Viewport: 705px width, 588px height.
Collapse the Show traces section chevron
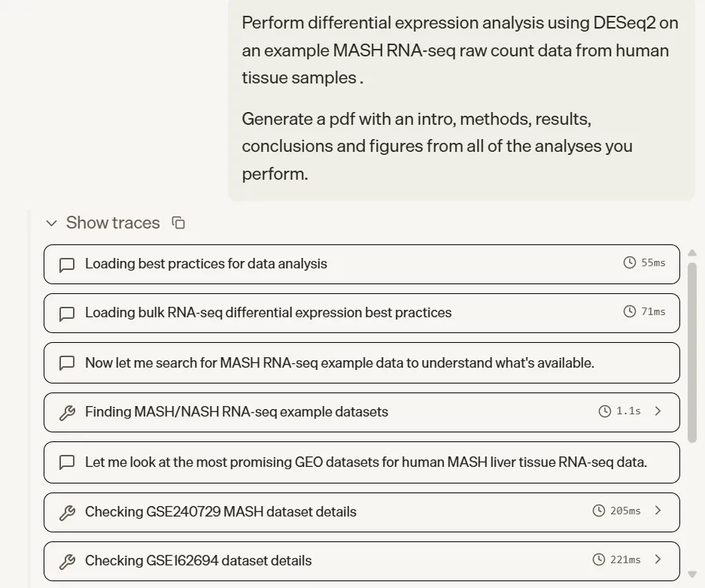pos(51,223)
